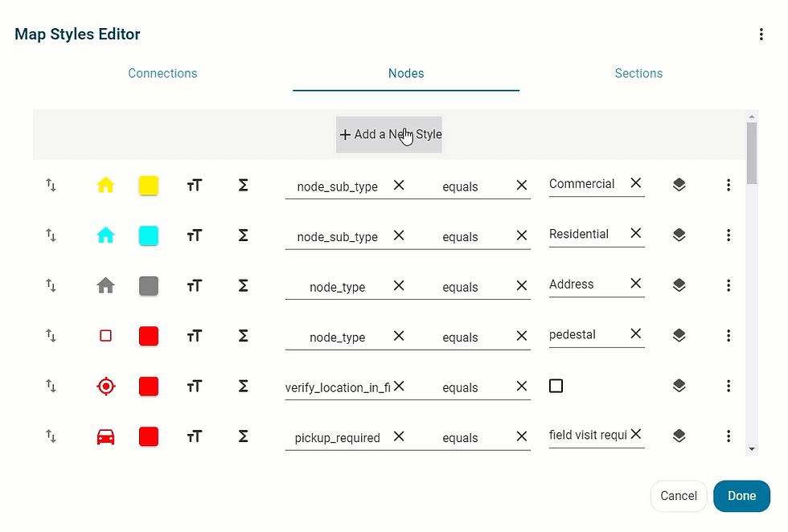788x532 pixels.
Task: Clear the Commercial value field
Action: 636,183
